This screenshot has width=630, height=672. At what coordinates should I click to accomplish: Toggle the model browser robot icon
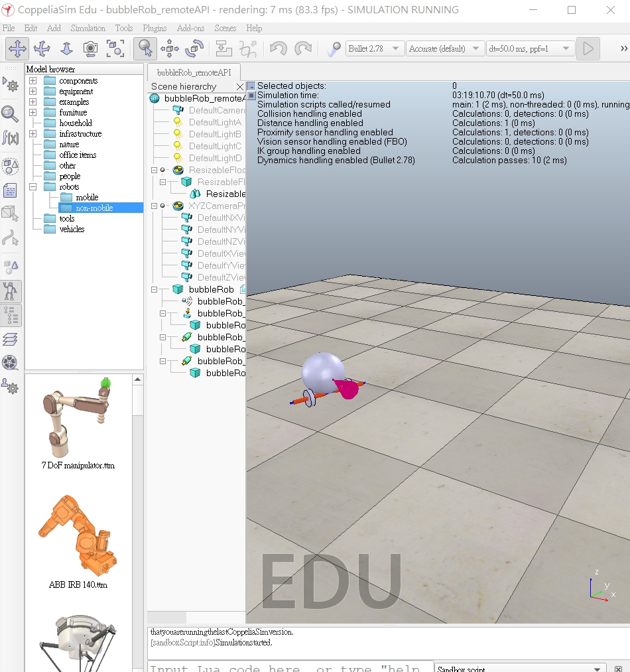(11, 291)
